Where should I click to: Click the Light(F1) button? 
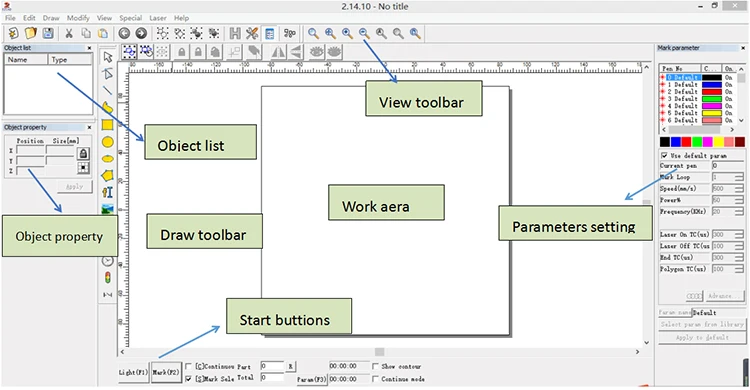(133, 372)
